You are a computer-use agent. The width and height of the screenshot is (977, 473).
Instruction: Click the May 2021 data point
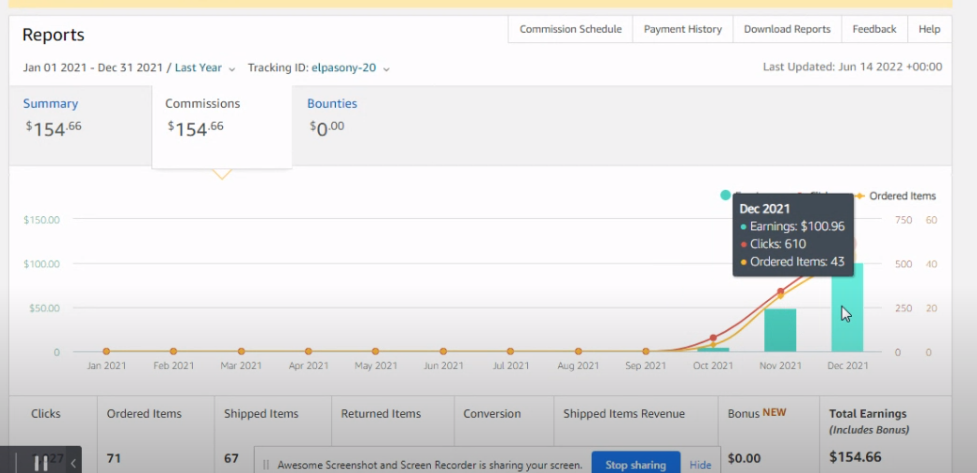(376, 351)
